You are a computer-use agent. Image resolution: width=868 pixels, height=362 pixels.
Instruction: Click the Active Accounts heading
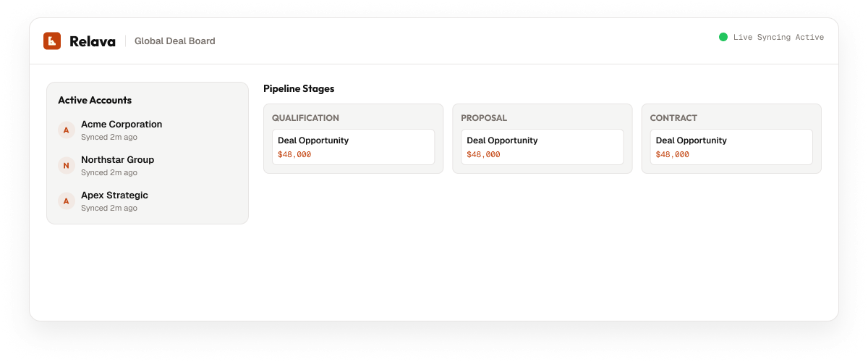click(x=95, y=101)
